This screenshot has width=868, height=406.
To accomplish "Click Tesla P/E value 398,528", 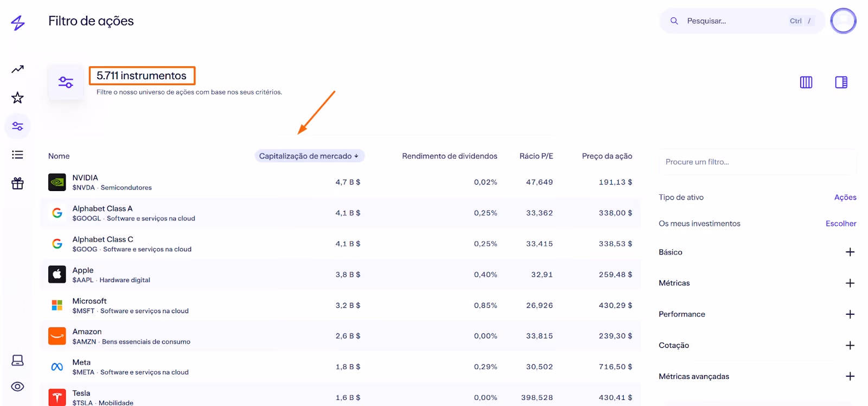I will [x=537, y=398].
